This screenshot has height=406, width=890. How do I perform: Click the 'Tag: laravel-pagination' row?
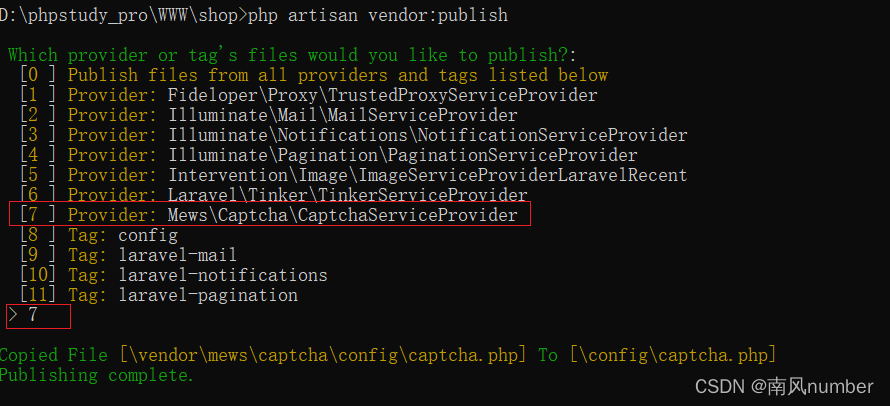point(159,295)
